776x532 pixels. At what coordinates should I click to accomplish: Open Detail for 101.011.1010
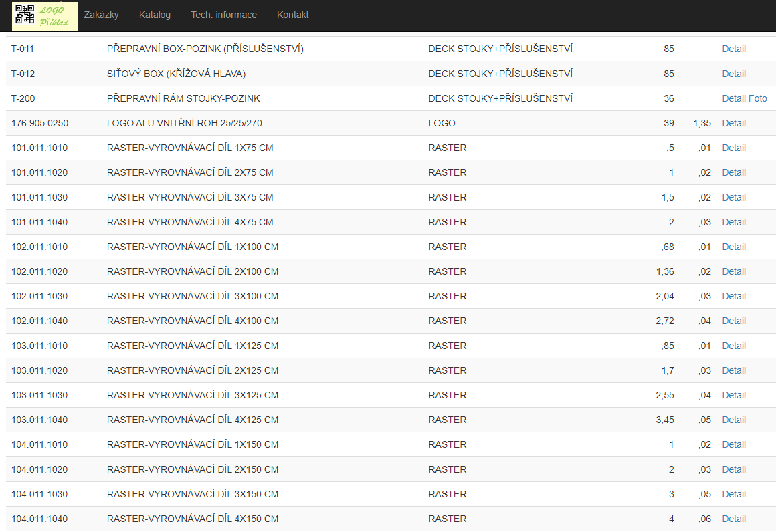733,148
